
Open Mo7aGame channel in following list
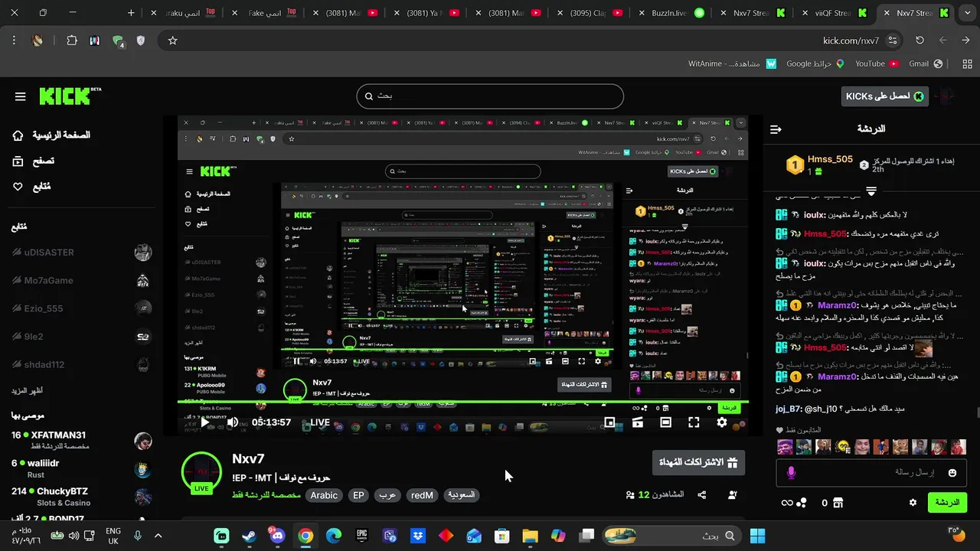tap(82, 281)
